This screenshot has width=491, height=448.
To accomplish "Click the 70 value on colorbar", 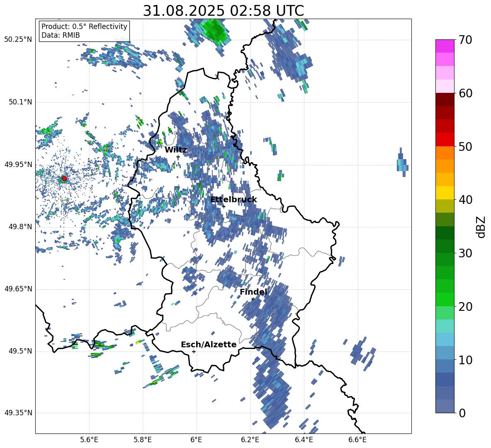I will (465, 40).
